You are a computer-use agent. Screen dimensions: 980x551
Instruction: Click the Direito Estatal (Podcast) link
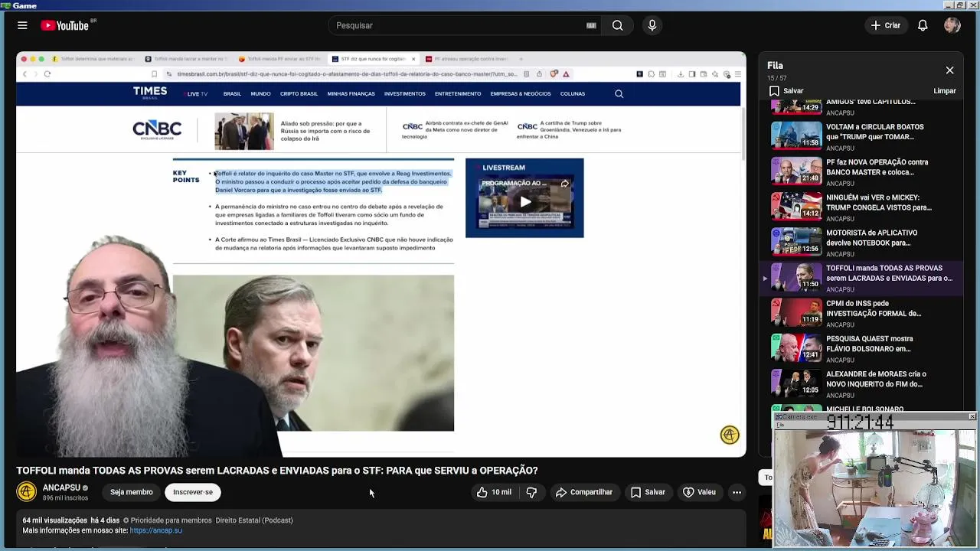254,520
